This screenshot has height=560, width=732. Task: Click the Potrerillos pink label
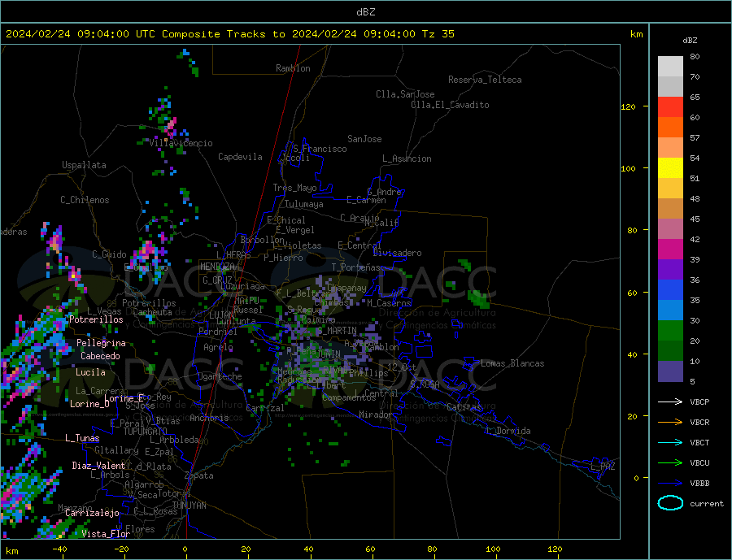point(96,319)
